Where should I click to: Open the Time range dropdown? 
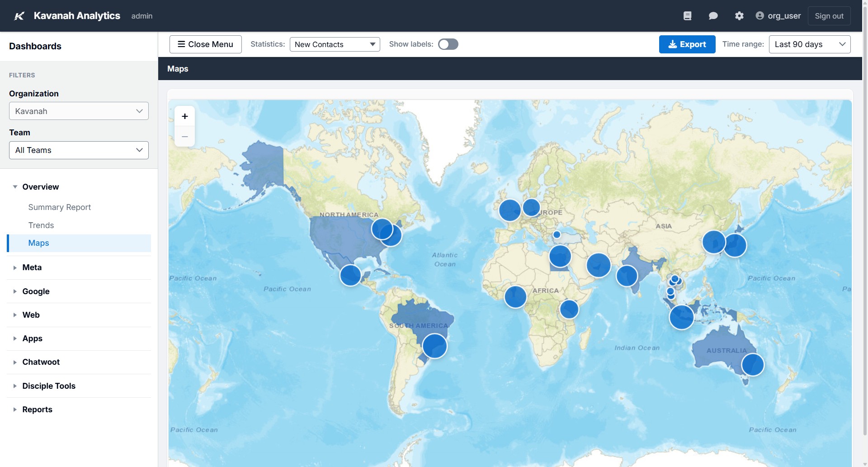[x=809, y=44]
